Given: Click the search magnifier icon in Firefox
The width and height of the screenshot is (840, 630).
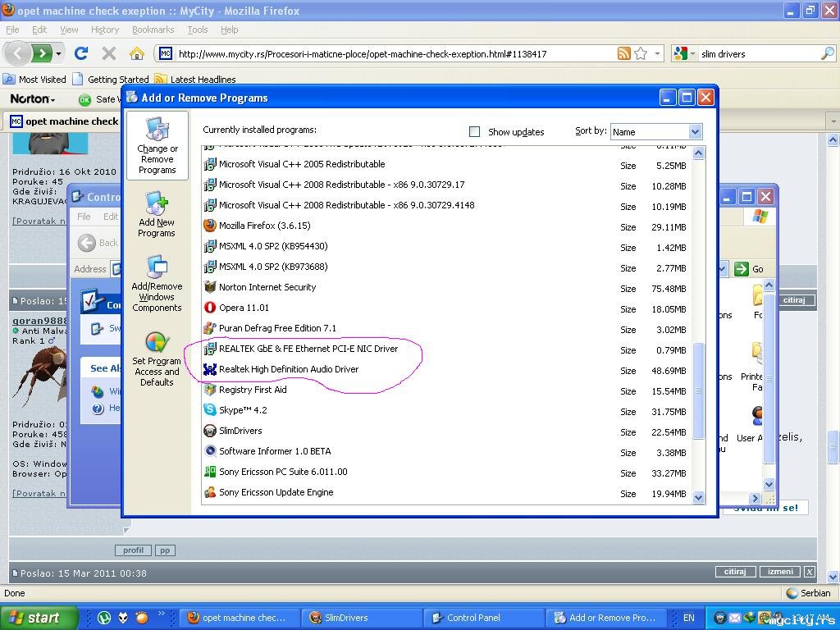Looking at the screenshot, I should tap(827, 53).
